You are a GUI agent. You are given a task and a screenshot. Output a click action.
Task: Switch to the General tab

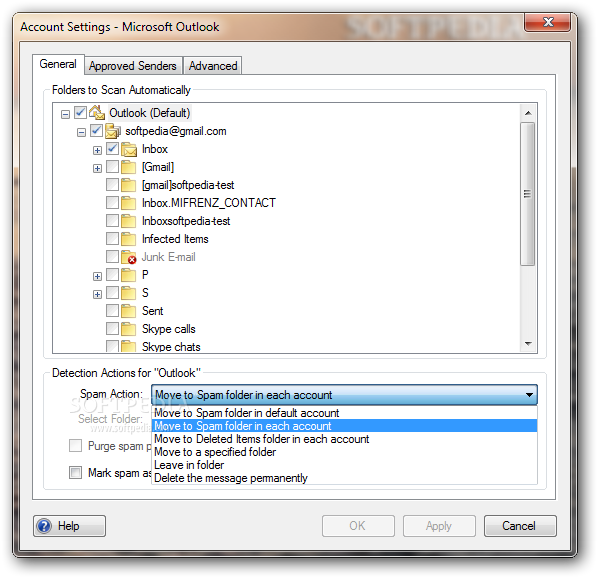click(x=58, y=64)
